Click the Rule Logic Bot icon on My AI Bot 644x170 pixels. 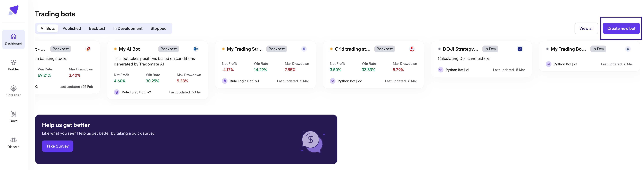(117, 92)
